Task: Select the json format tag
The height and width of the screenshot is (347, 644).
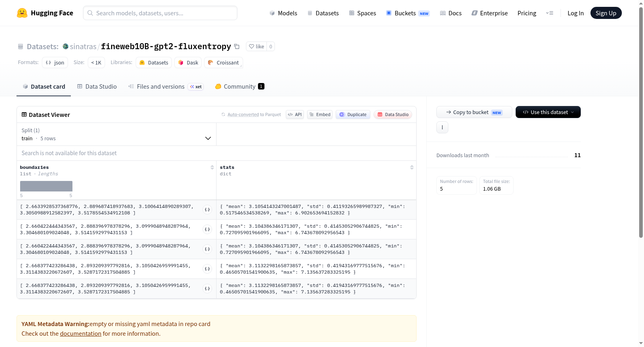Action: click(x=55, y=62)
